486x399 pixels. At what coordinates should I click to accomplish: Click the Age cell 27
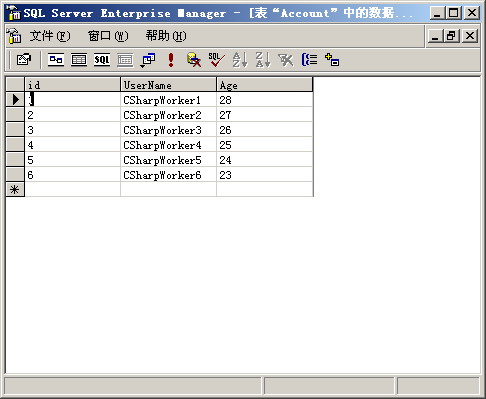point(265,115)
